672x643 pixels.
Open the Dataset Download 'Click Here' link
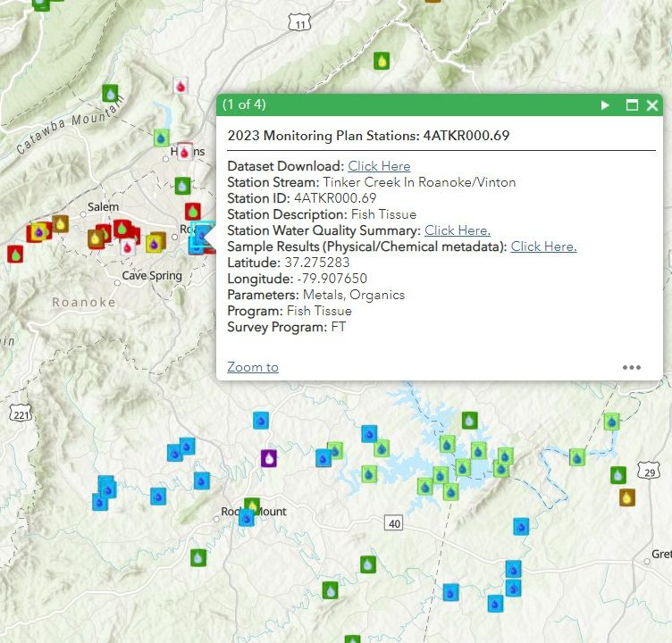click(379, 166)
